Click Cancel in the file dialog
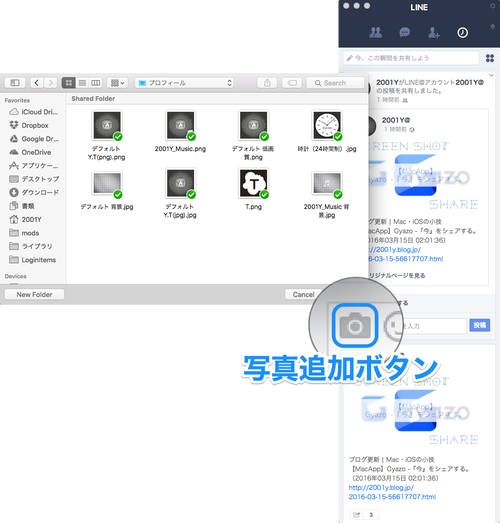The image size is (500, 523). [303, 295]
